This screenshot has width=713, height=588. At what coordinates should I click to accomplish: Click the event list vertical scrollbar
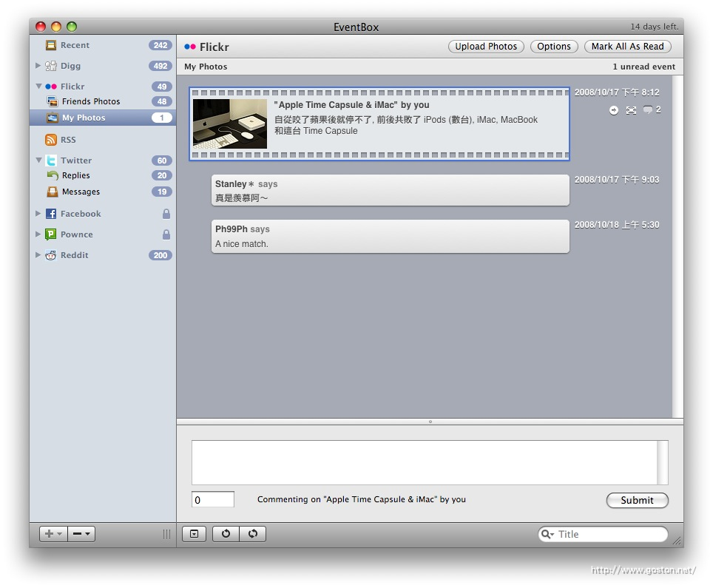[x=677, y=246]
